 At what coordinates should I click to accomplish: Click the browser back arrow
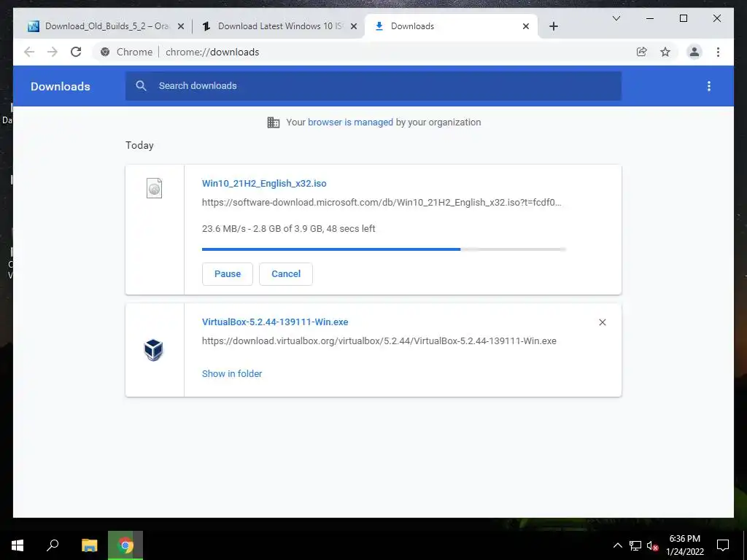pos(29,52)
